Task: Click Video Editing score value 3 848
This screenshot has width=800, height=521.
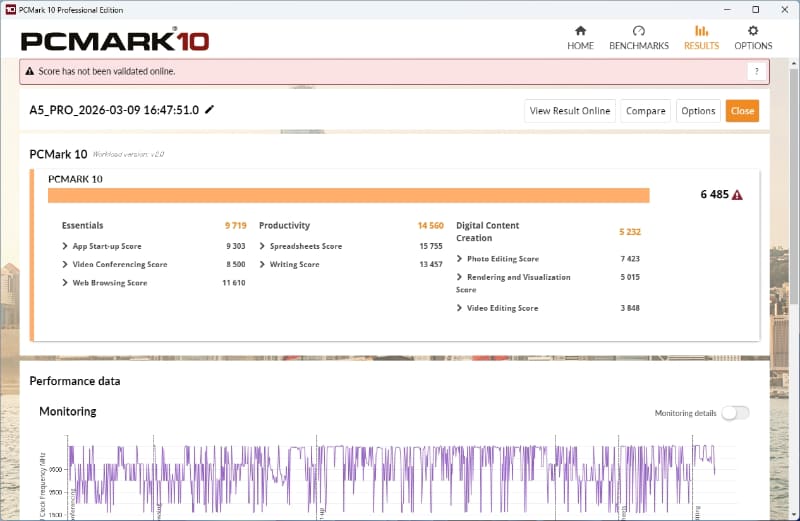Action: click(x=630, y=308)
